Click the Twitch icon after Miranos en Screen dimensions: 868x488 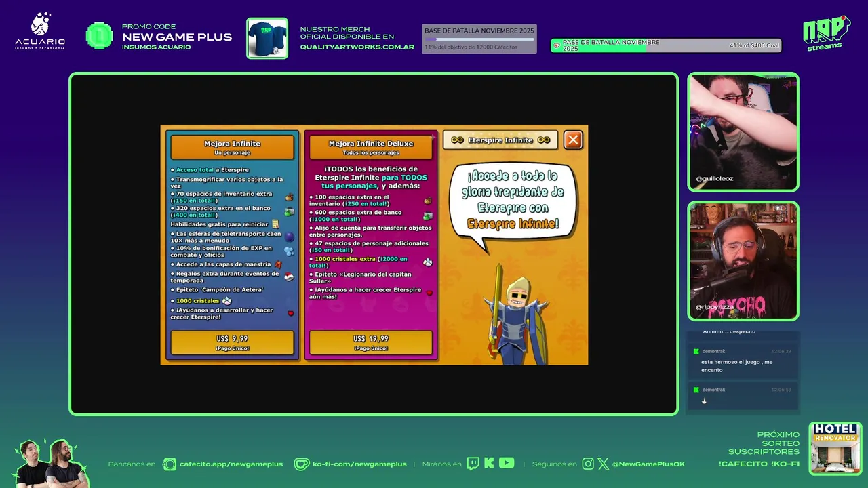click(x=472, y=464)
